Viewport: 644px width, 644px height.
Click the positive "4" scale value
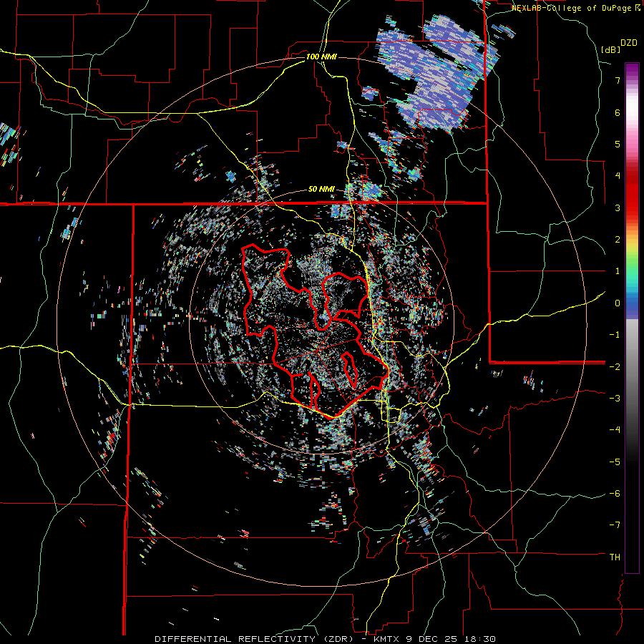(x=618, y=176)
